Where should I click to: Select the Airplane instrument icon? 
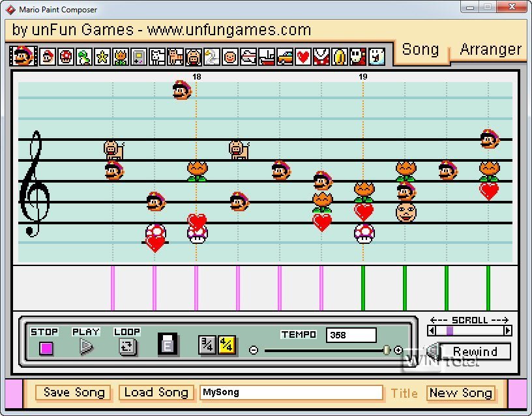(248, 57)
